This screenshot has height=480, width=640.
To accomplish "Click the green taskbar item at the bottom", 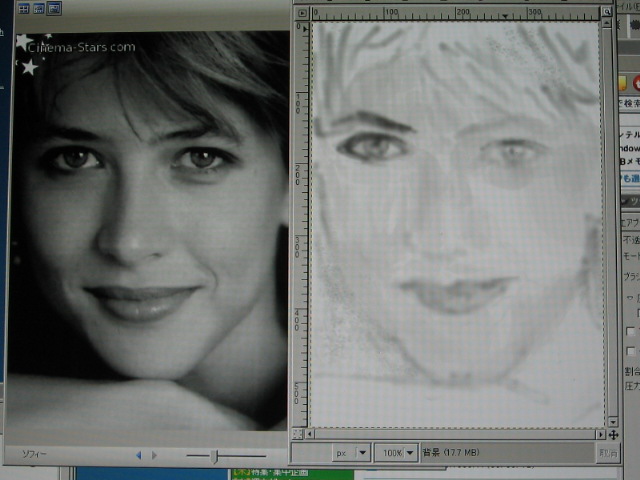I will (x=292, y=474).
